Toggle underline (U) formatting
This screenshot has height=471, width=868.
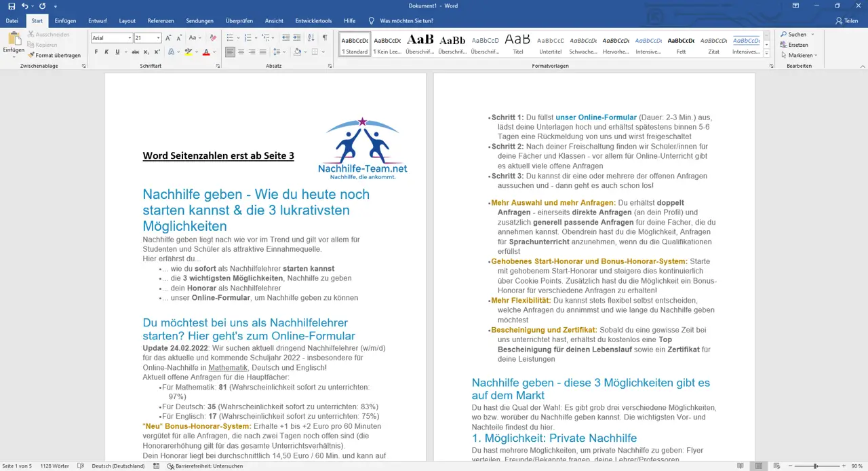(x=117, y=52)
